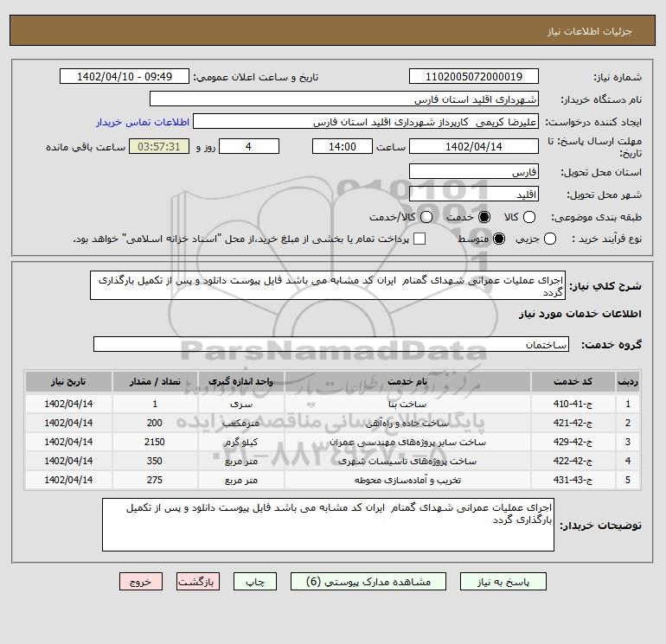
Task: Click the service group field ساختمان
Action: pyautogui.click(x=331, y=344)
